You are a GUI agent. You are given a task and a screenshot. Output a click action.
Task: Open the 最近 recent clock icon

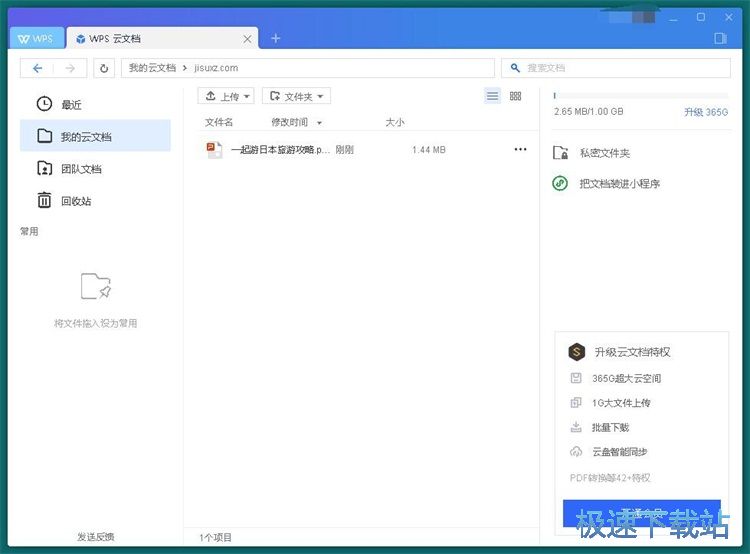(x=44, y=104)
